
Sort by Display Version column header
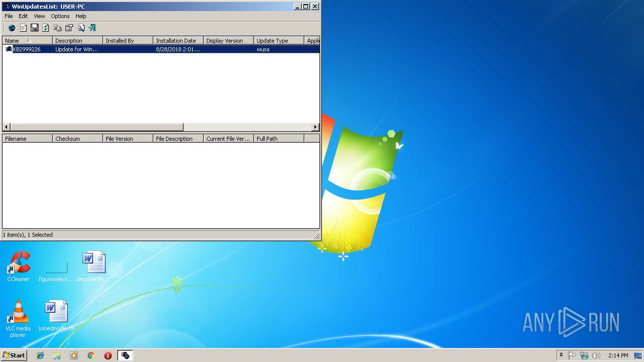click(228, 41)
